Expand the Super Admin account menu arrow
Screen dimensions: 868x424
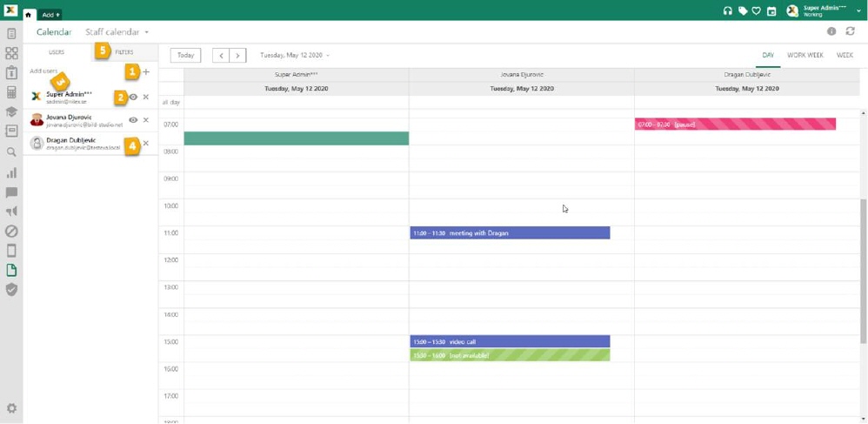(x=858, y=11)
